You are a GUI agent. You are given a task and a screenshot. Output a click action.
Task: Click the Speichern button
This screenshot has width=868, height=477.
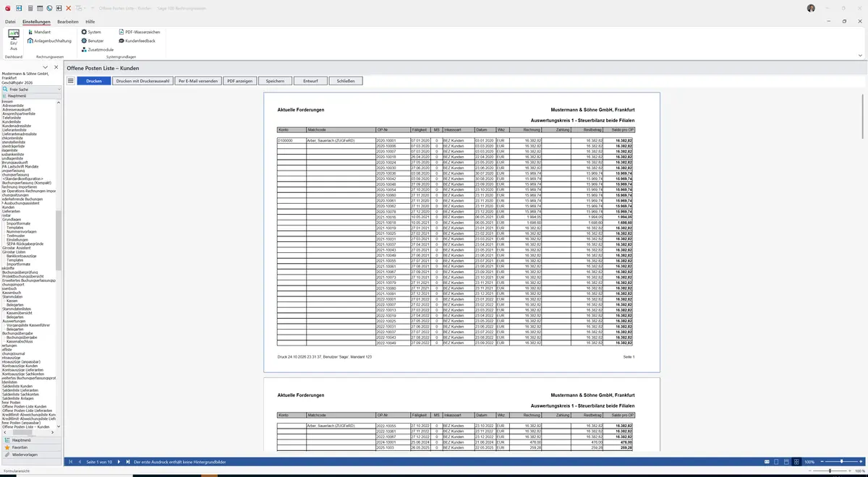275,81
